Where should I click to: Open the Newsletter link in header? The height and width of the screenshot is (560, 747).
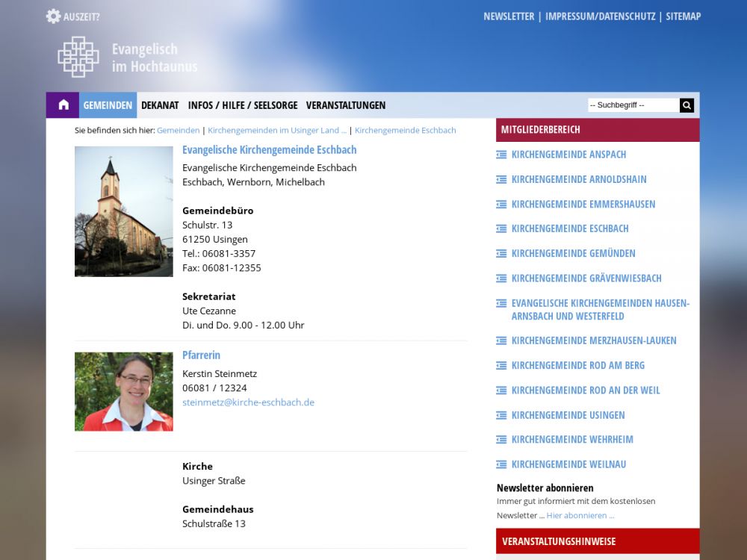[509, 16]
